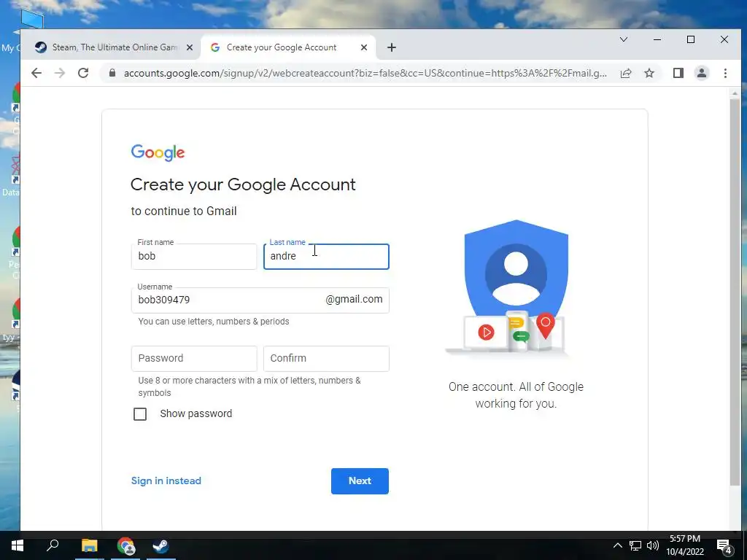Open File Explorer from the taskbar

click(89, 545)
